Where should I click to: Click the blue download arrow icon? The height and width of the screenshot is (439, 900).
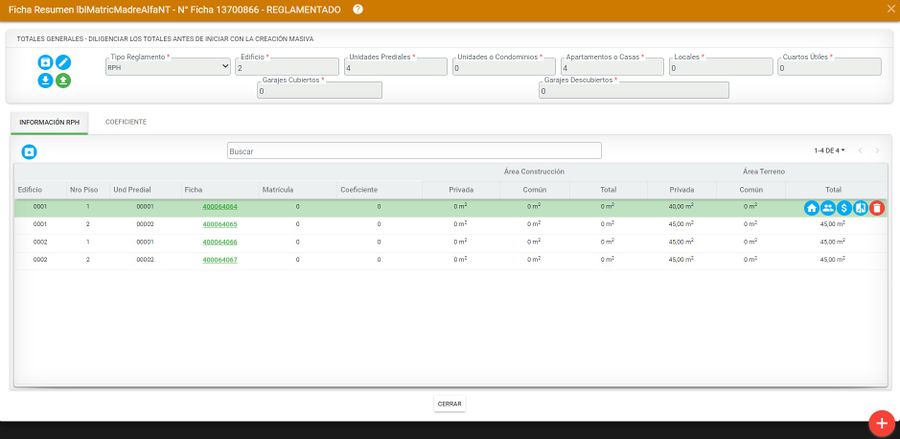[x=46, y=80]
